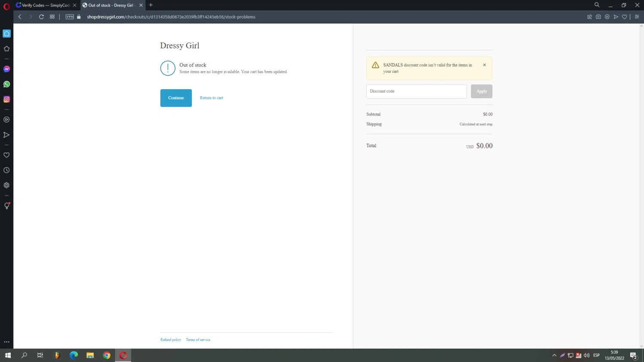This screenshot has width=644, height=362.
Task: Click the page vertical scrollbar
Action: [641, 186]
